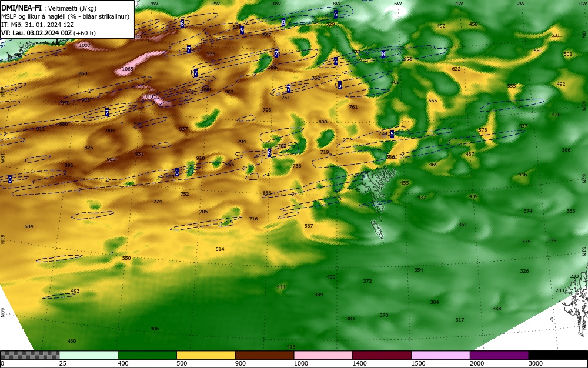Click the '2000' legend scale number
588x368 pixels.
pyautogui.click(x=477, y=363)
